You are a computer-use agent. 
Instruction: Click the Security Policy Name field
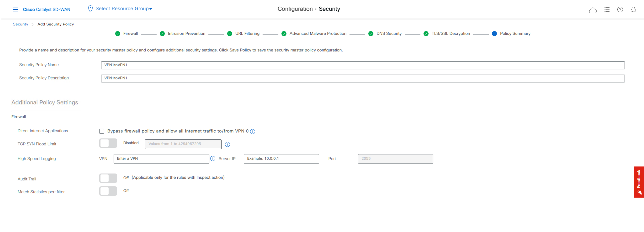[363, 65]
